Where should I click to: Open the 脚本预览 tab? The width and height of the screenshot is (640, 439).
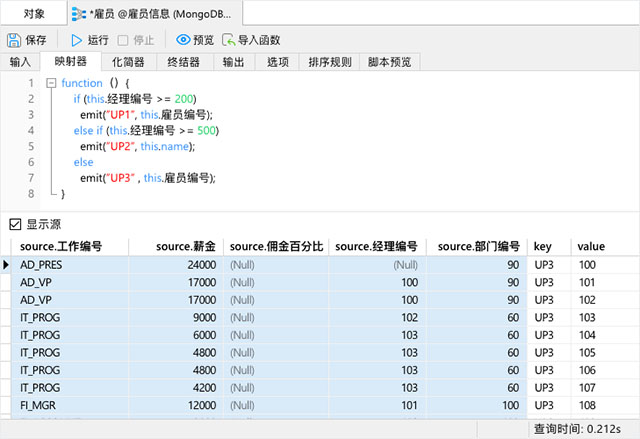pyautogui.click(x=389, y=62)
